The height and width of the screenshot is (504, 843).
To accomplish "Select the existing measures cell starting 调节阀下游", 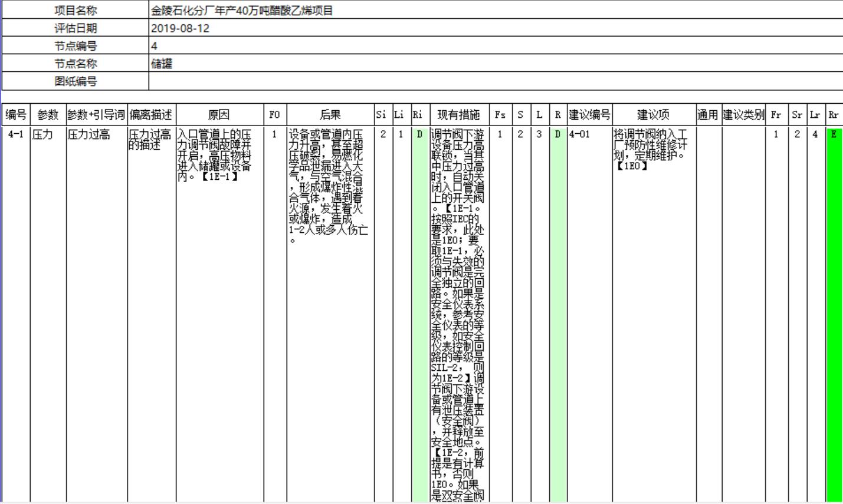I will pyautogui.click(x=459, y=314).
